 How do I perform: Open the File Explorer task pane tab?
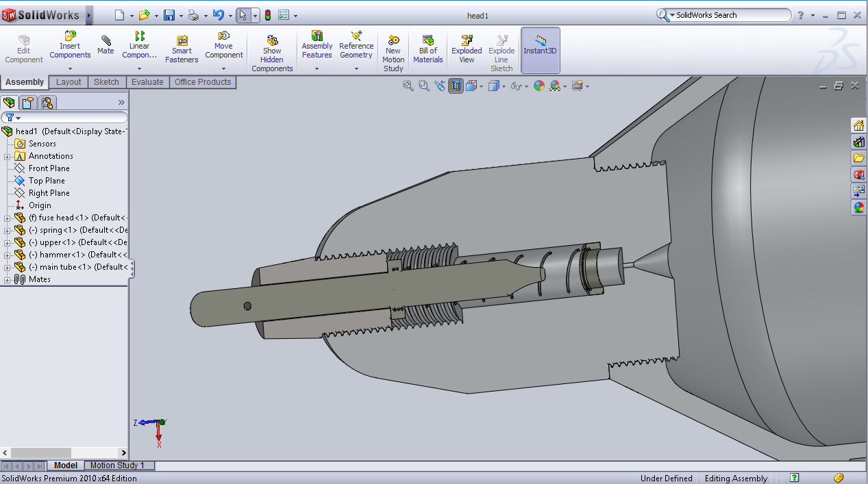858,158
